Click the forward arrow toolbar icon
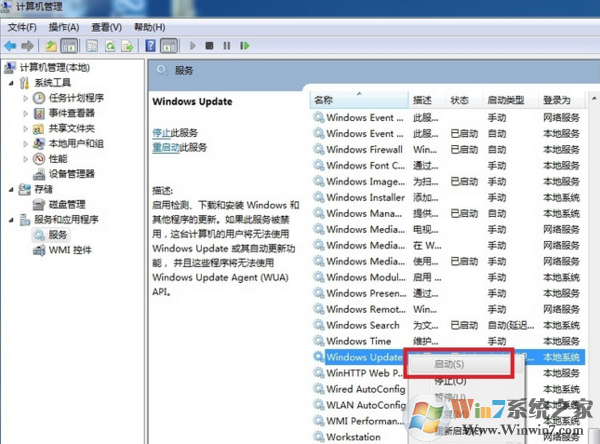The height and width of the screenshot is (444, 600). pyautogui.click(x=27, y=46)
